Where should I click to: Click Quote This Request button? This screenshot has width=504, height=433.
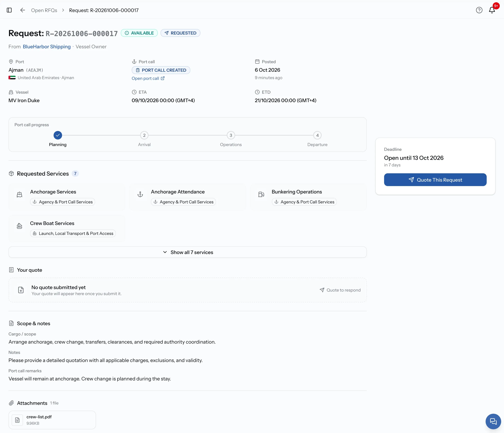coord(435,180)
